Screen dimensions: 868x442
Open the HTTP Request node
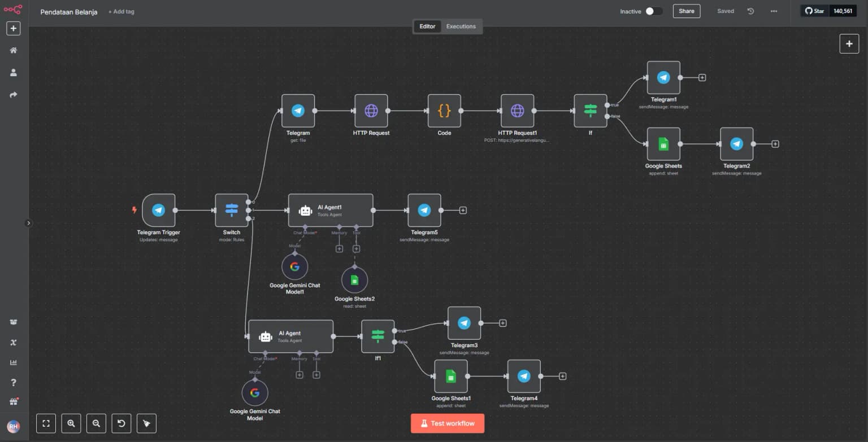[371, 111]
